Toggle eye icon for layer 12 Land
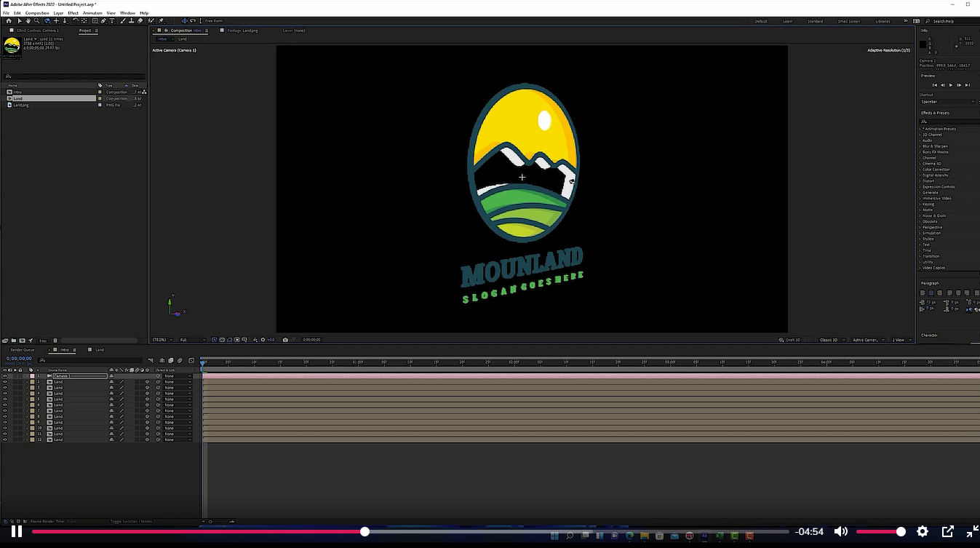This screenshot has height=548, width=980. coord(4,440)
